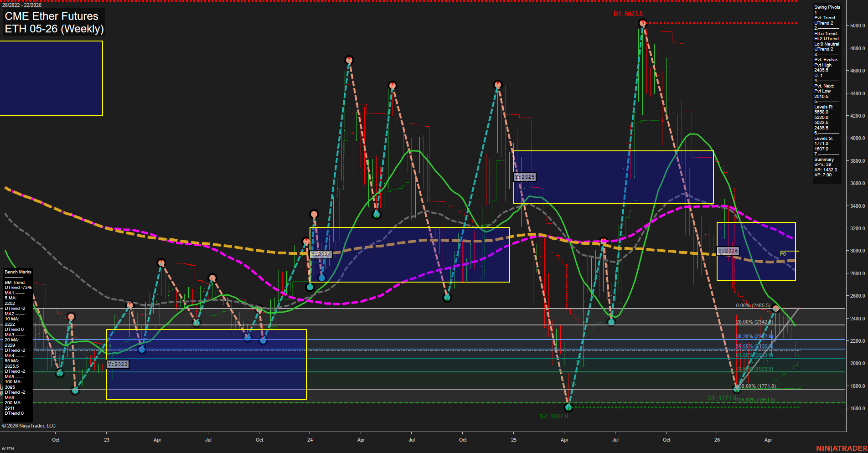
Task: Click the 28/2022 - 22/2026 date range
Action: click(22, 5)
